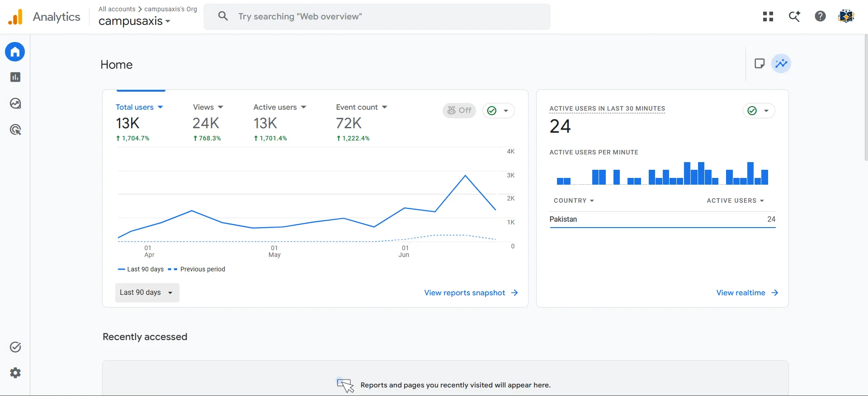This screenshot has height=396, width=868.
Task: Open the Setup Assistant checkmark icon
Action: 15,347
